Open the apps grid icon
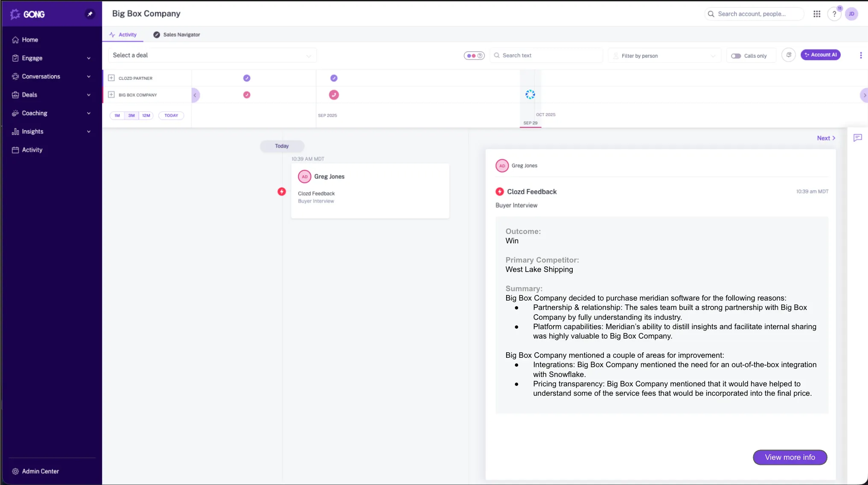868x485 pixels. [817, 14]
